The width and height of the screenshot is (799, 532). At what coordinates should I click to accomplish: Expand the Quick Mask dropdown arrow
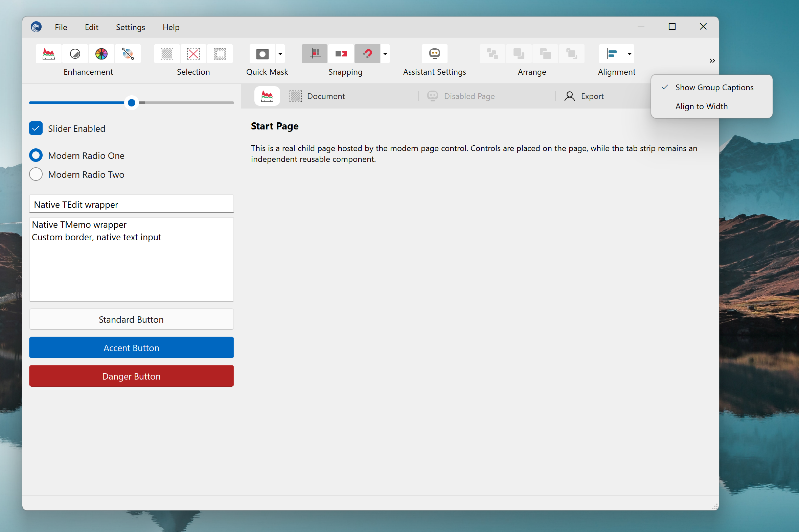coord(280,54)
